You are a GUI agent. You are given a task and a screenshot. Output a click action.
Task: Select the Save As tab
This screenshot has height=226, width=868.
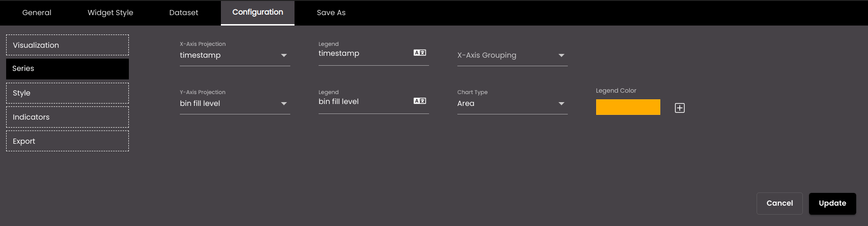[331, 13]
